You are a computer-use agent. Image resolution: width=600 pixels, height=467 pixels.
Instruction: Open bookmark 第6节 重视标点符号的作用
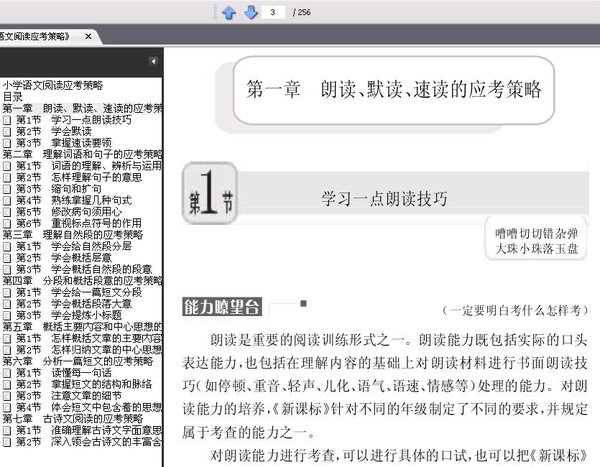click(x=79, y=223)
